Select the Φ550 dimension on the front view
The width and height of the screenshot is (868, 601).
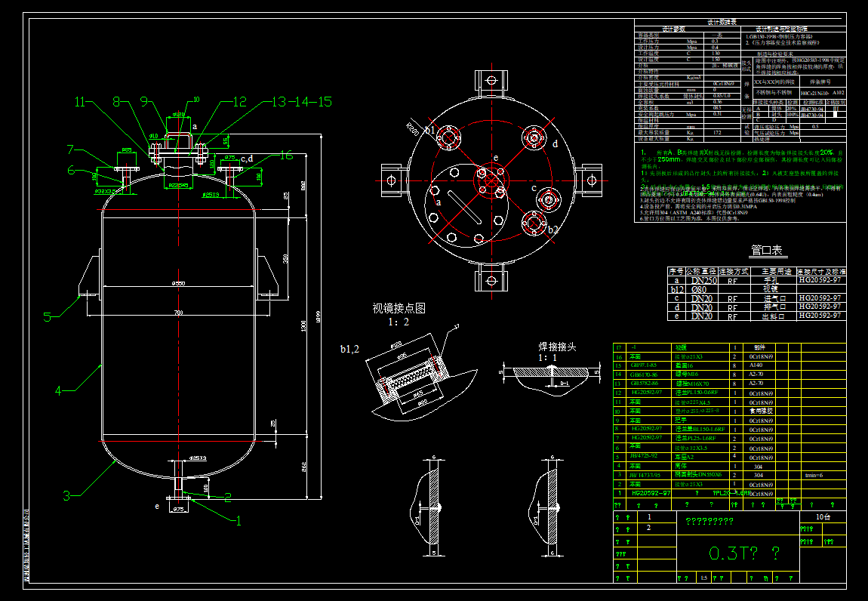coord(178,283)
